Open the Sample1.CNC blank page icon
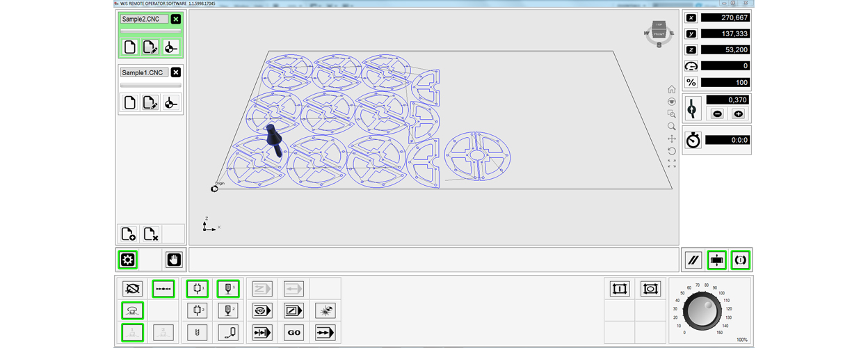Viewport: 868px width, 348px height. pyautogui.click(x=129, y=103)
